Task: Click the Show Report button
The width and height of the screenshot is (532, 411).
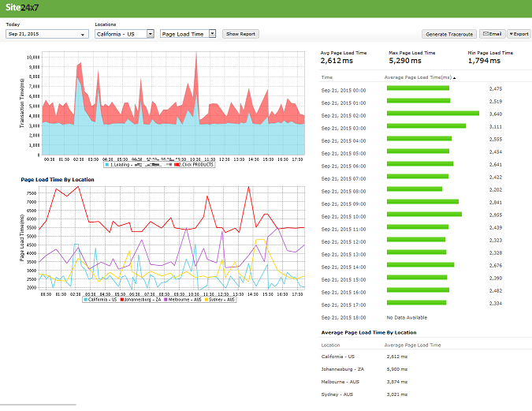Action: click(240, 34)
